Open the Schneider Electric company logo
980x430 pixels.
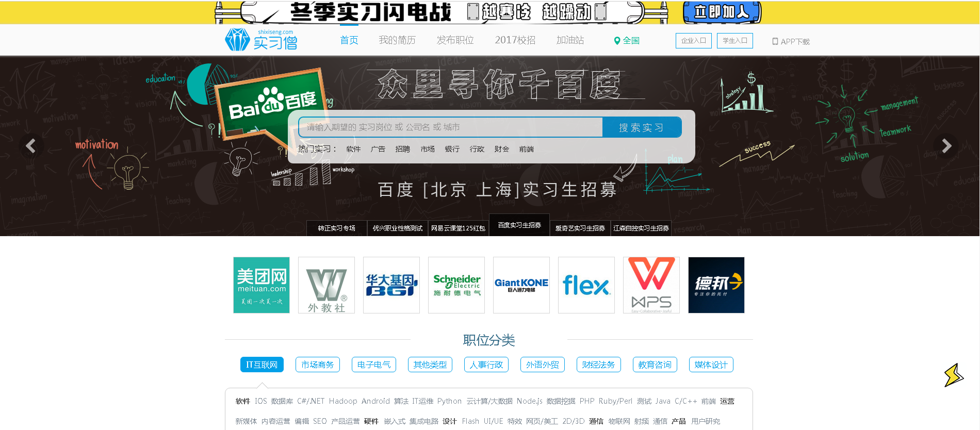pyautogui.click(x=456, y=285)
